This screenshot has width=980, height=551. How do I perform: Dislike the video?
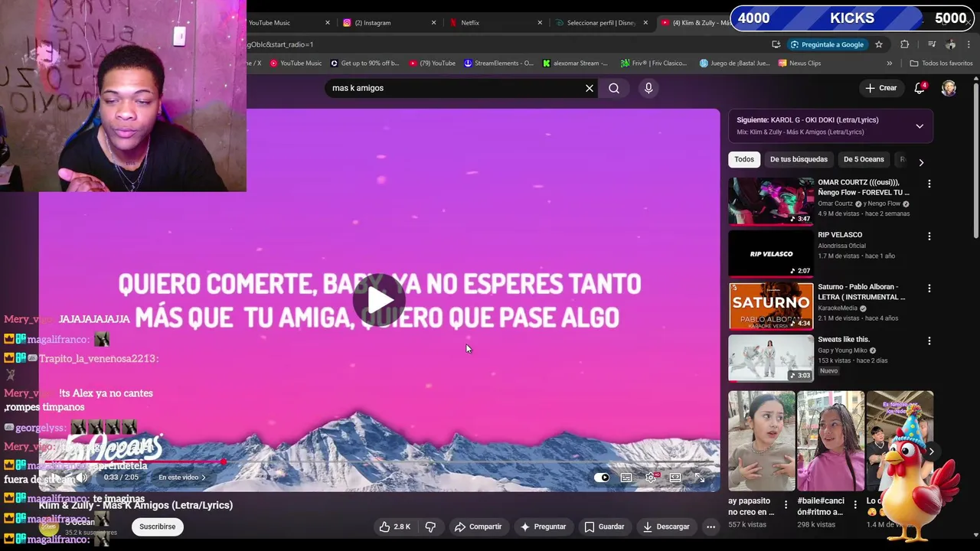[430, 527]
